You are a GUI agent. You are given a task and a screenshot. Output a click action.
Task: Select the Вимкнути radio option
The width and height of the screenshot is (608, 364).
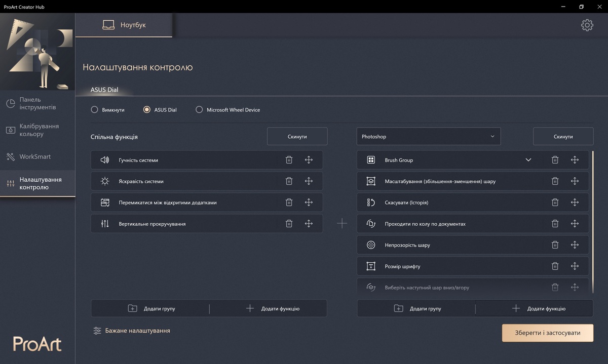point(95,110)
